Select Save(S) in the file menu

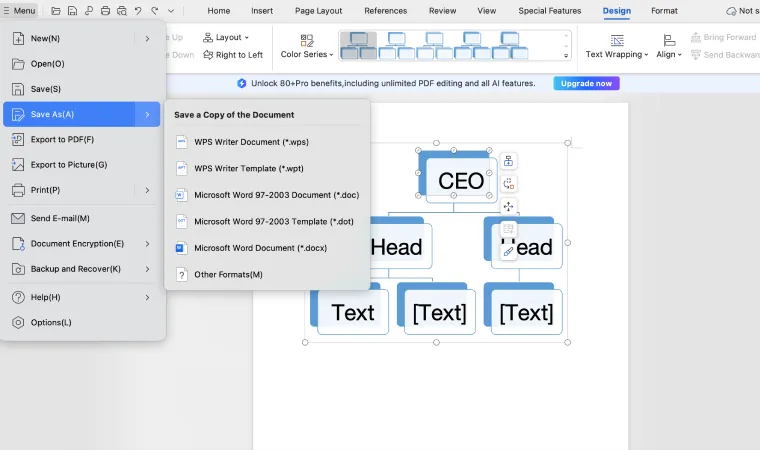click(x=81, y=89)
